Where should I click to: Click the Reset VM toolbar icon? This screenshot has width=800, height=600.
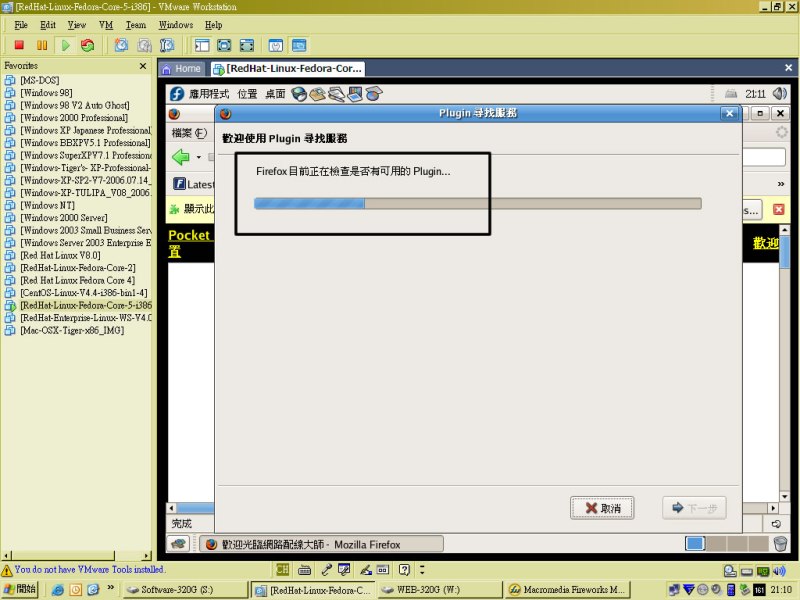[88, 45]
